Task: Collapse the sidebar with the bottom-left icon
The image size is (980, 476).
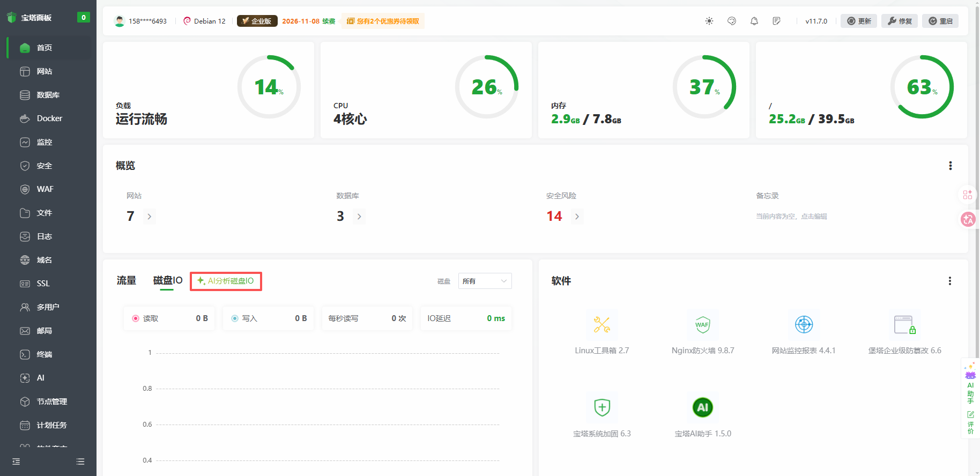Action: coord(16,462)
